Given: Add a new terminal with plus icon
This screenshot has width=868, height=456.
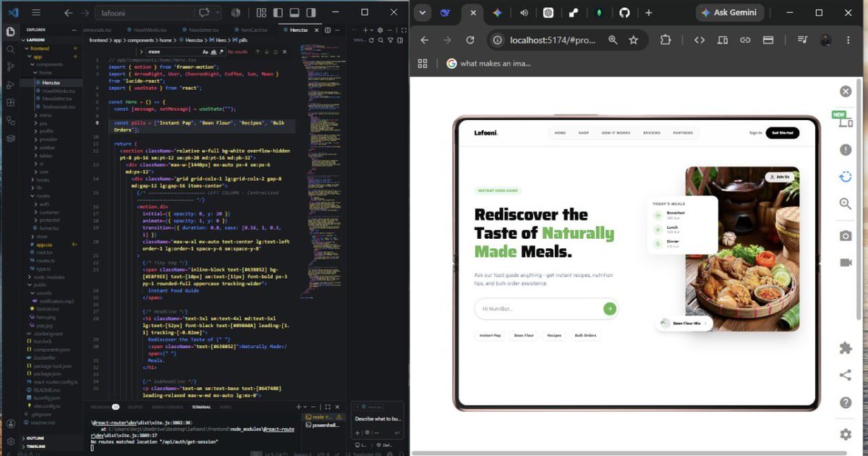Looking at the screenshot, I should click(298, 407).
